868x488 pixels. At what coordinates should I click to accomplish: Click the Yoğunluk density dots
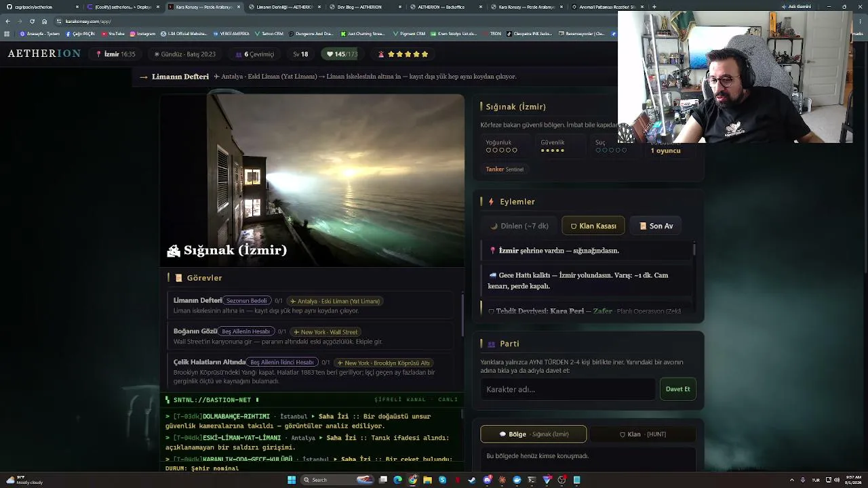point(501,150)
